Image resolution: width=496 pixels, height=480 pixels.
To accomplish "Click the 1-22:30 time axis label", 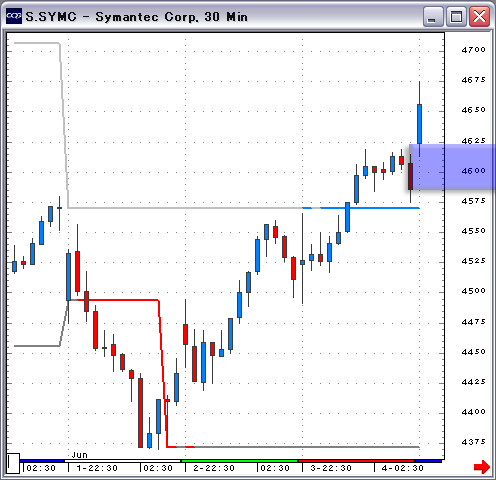I will coord(97,468).
